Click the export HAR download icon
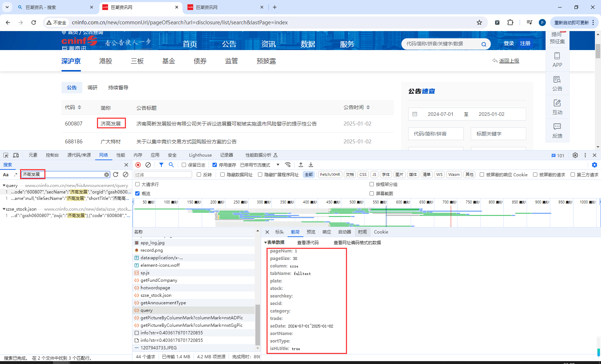 [x=311, y=165]
